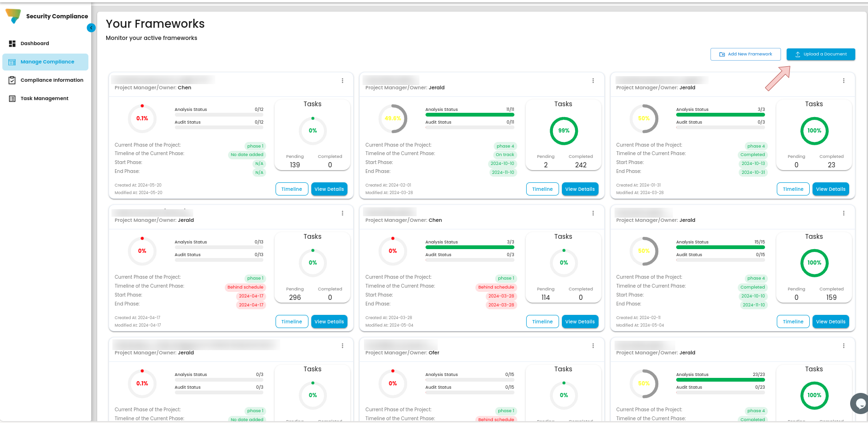The image size is (868, 423).
Task: Open Timeline for card created 2024-01-31
Action: click(793, 189)
